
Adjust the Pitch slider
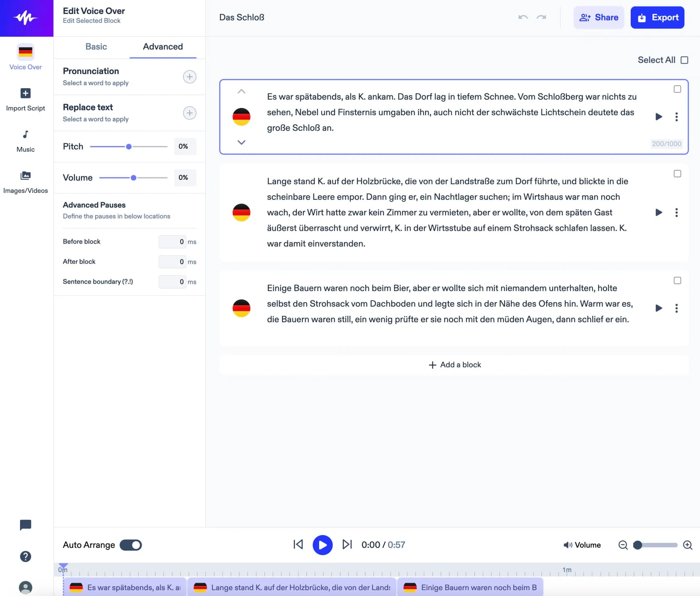coord(129,147)
